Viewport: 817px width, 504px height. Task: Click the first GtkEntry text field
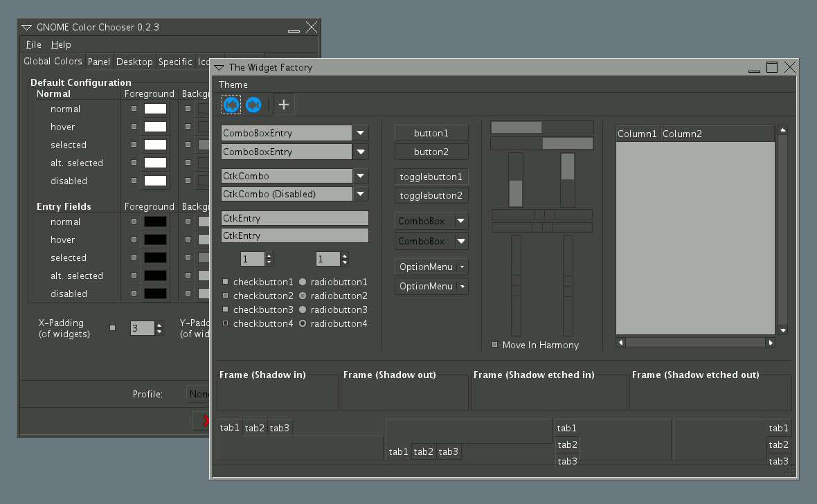tap(295, 218)
